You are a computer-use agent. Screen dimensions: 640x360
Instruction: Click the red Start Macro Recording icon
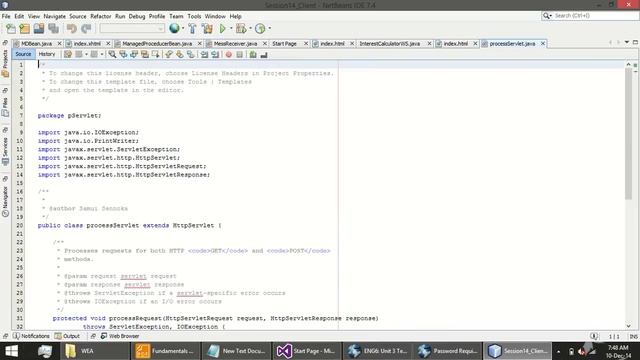click(x=229, y=54)
